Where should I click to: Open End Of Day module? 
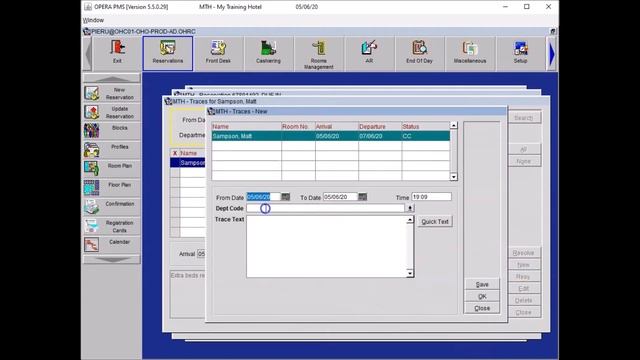419,53
